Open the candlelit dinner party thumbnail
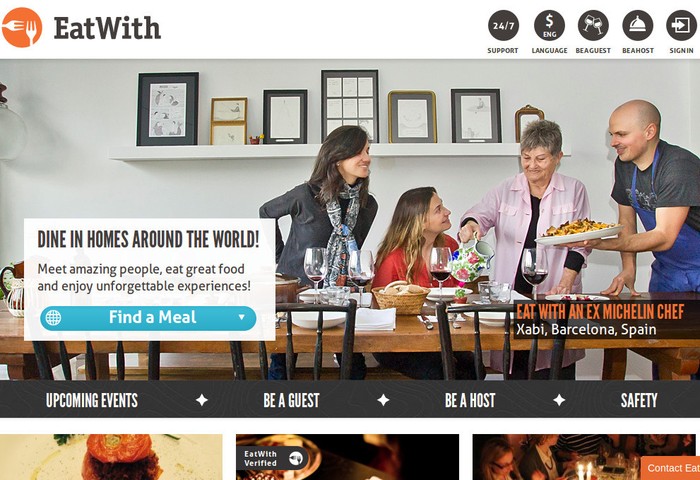This screenshot has height=480, width=700. [584, 457]
